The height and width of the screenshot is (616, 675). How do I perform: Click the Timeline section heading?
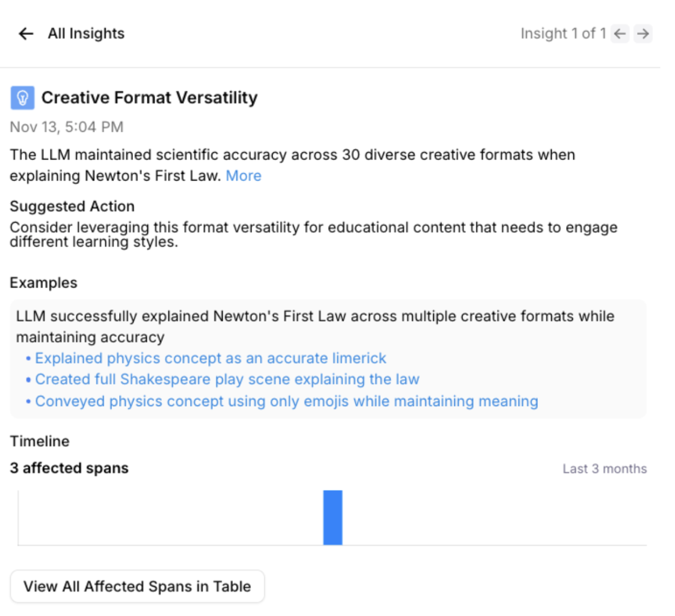pos(39,441)
